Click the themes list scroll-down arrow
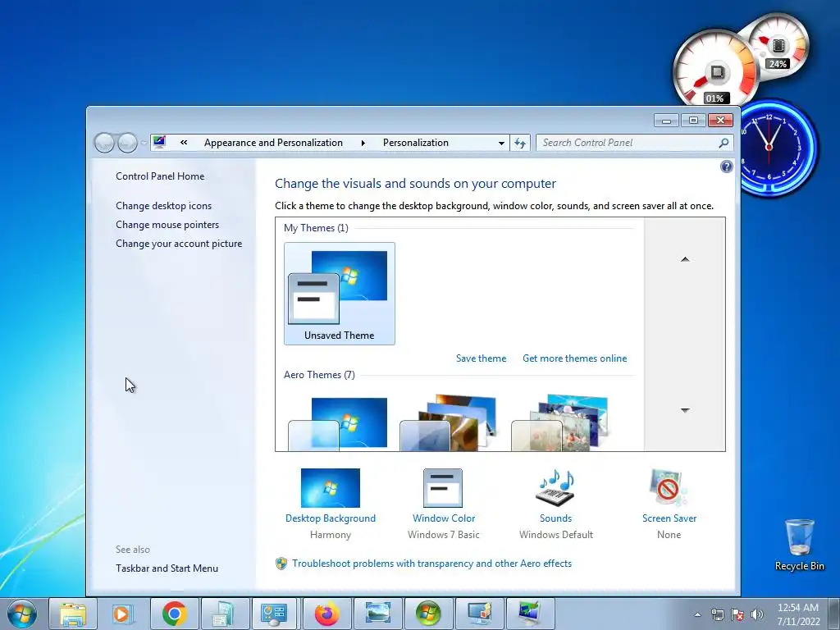Screen dimensions: 840x630 pyautogui.click(x=685, y=410)
